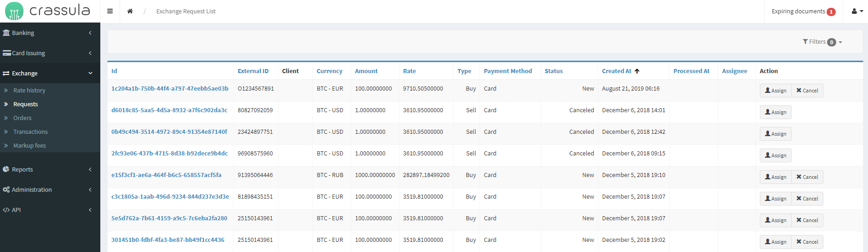Viewport: 868px width, 252px height.
Task: Sort table by Created At column
Action: 617,71
